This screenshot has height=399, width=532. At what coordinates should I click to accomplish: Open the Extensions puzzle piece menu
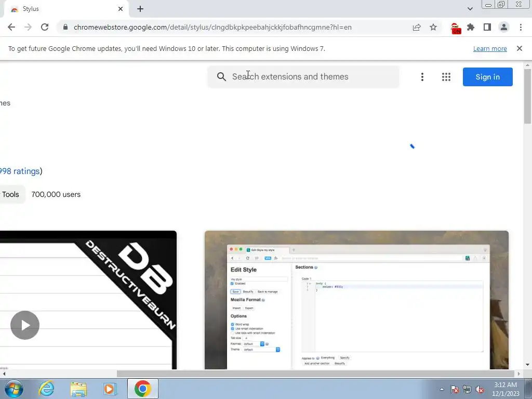[x=471, y=27]
